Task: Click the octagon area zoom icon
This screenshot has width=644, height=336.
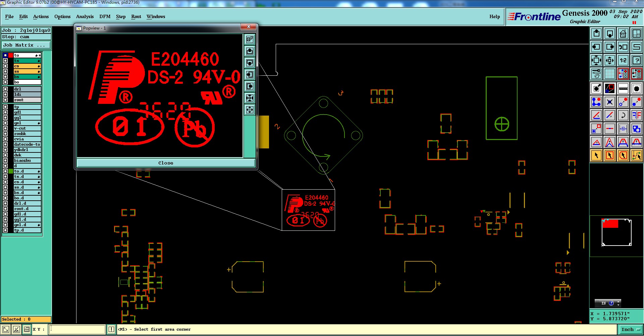Action: pos(637,88)
